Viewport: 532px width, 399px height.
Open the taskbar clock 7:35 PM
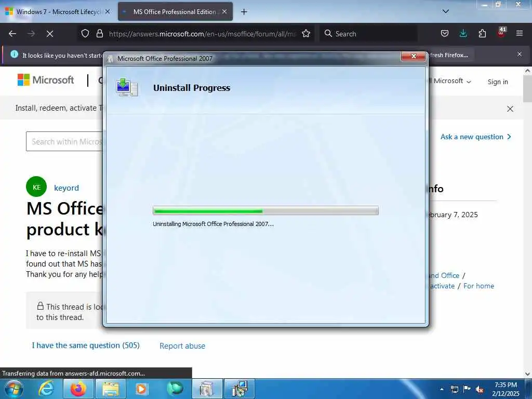pos(506,389)
